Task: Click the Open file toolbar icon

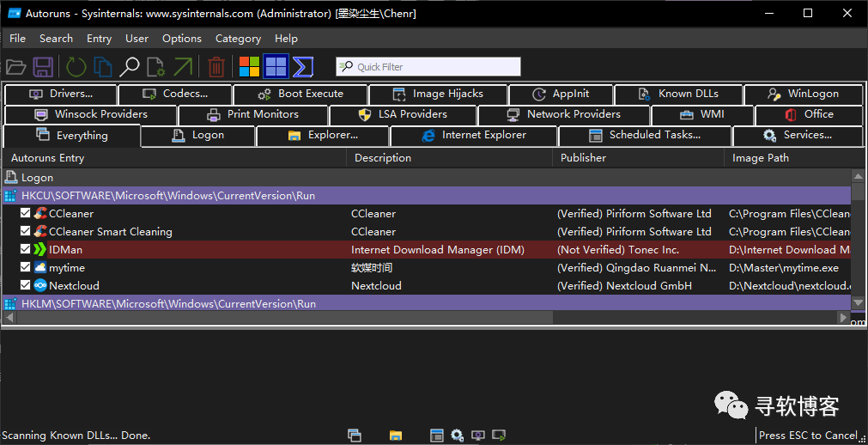Action: tap(15, 66)
